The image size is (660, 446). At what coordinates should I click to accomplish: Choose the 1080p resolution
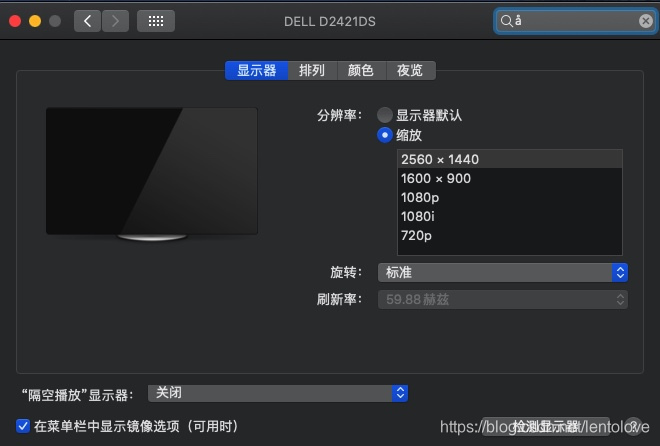coord(509,197)
